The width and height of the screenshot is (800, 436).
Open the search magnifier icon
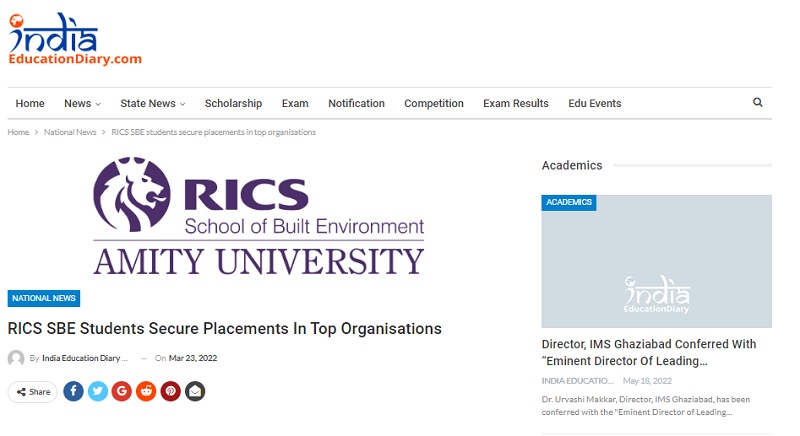(758, 102)
